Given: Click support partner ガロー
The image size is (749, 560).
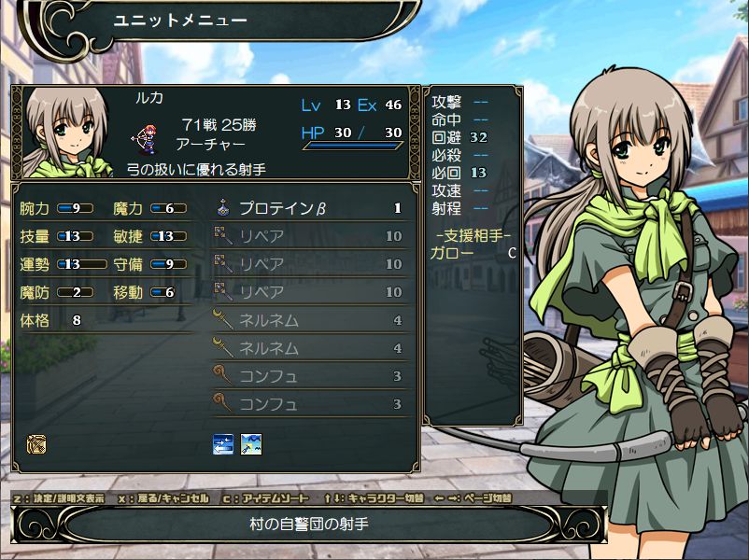Looking at the screenshot, I should [x=451, y=253].
